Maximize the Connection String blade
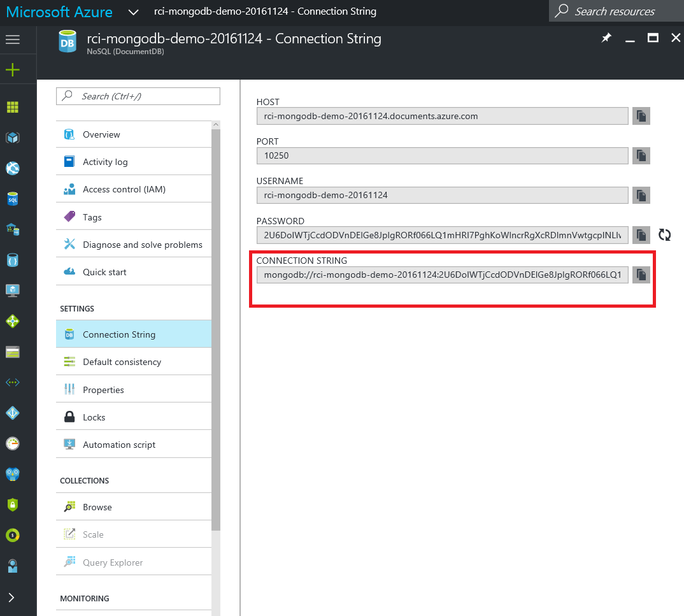Image resolution: width=684 pixels, height=616 pixels. pos(653,38)
